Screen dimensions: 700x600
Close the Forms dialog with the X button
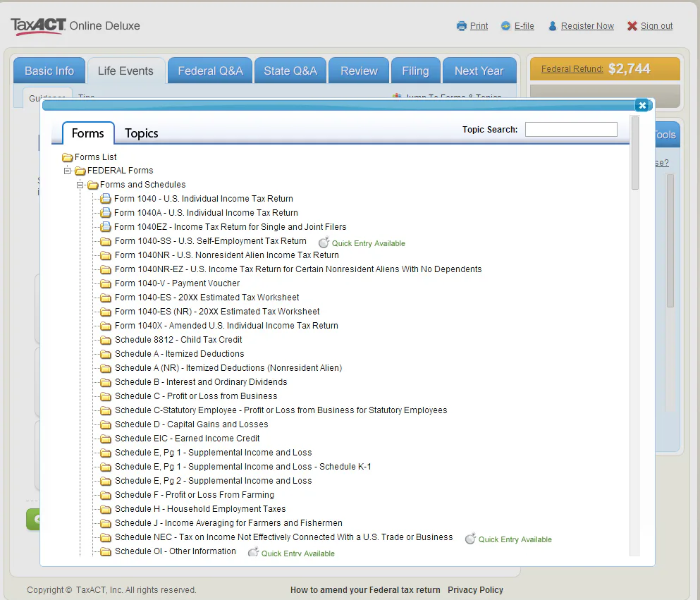point(642,105)
